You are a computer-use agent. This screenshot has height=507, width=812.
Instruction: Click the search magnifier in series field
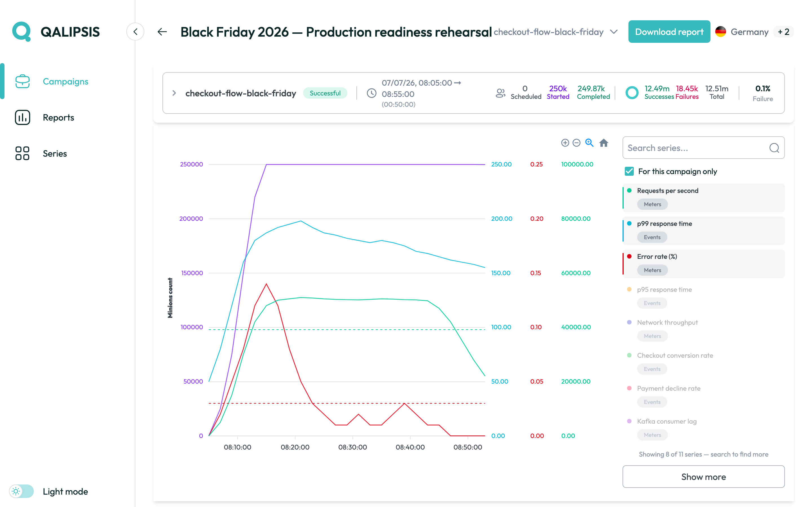coord(774,148)
